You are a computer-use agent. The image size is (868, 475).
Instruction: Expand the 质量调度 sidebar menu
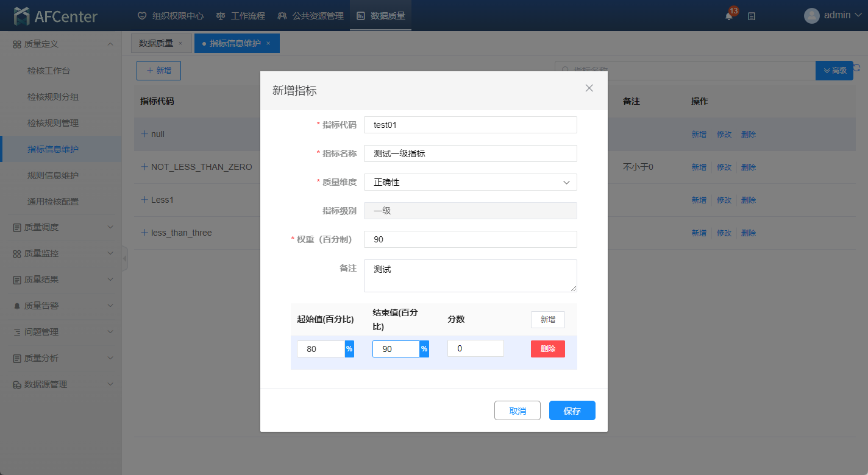point(61,227)
